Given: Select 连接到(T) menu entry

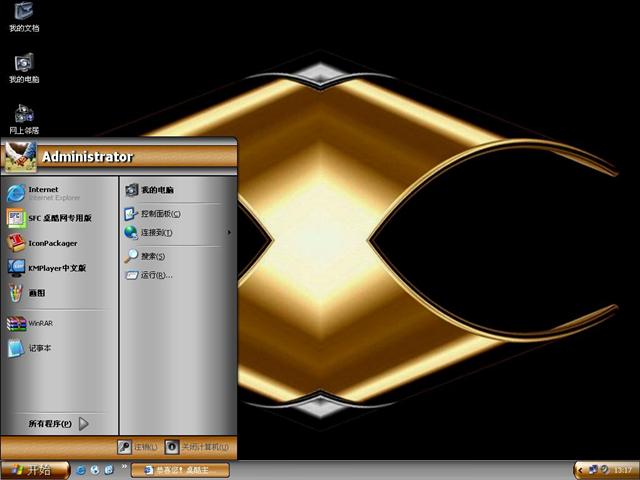Looking at the screenshot, I should (x=178, y=233).
